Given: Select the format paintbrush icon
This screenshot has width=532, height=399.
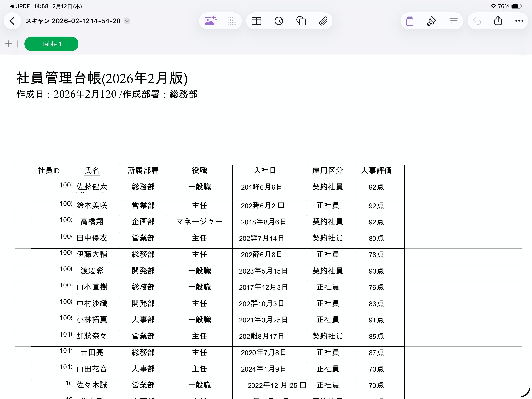Looking at the screenshot, I should point(431,21).
